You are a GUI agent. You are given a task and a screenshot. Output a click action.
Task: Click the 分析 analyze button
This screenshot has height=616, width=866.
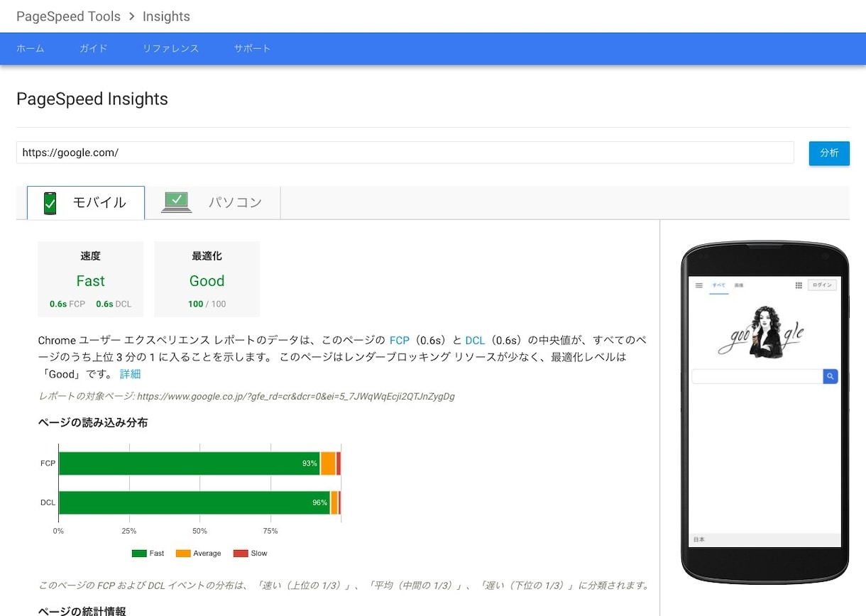(829, 153)
